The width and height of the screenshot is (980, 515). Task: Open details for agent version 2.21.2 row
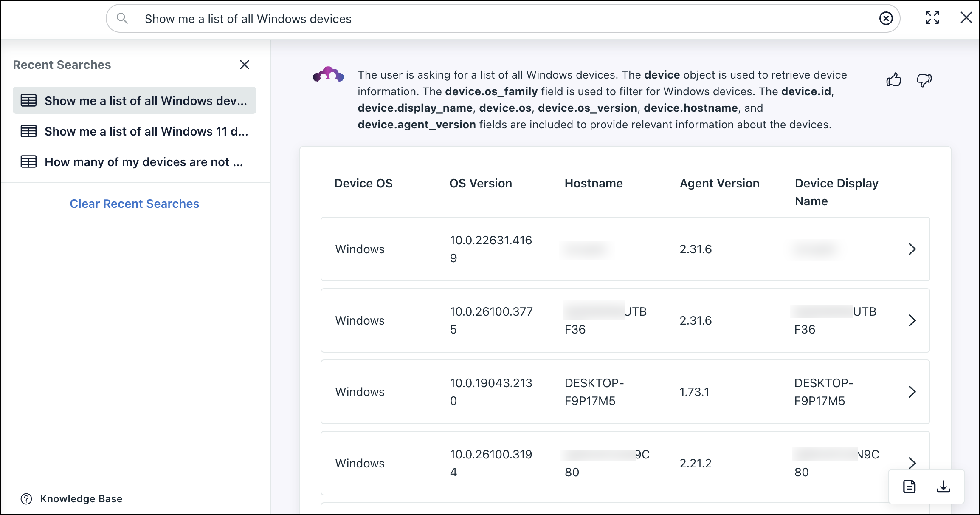pyautogui.click(x=912, y=462)
